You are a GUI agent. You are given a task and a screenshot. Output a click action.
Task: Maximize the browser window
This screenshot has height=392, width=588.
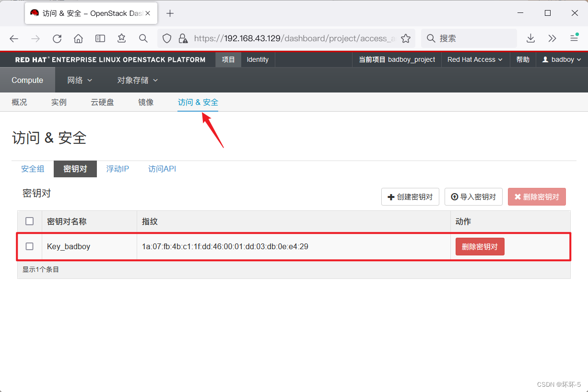click(547, 13)
